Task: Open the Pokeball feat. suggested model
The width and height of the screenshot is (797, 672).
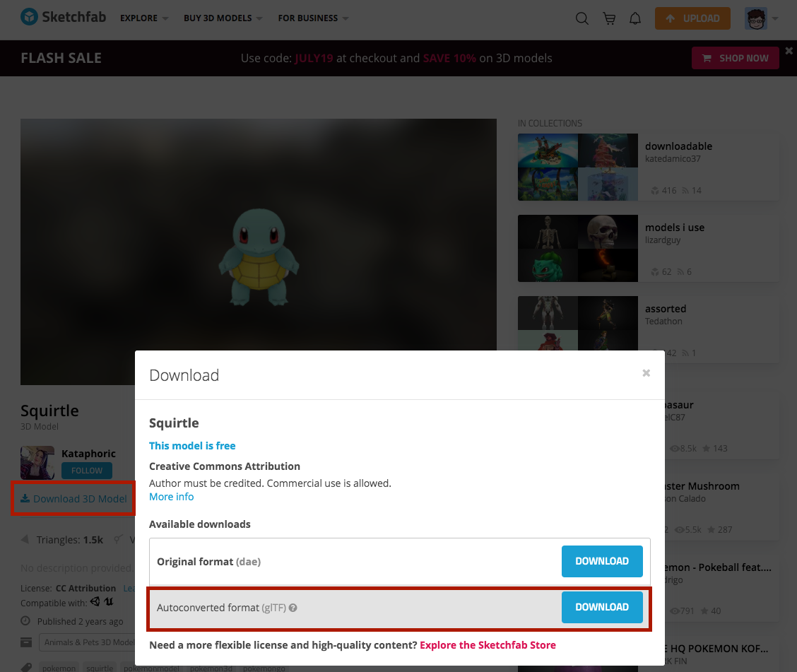Action: pyautogui.click(x=718, y=567)
